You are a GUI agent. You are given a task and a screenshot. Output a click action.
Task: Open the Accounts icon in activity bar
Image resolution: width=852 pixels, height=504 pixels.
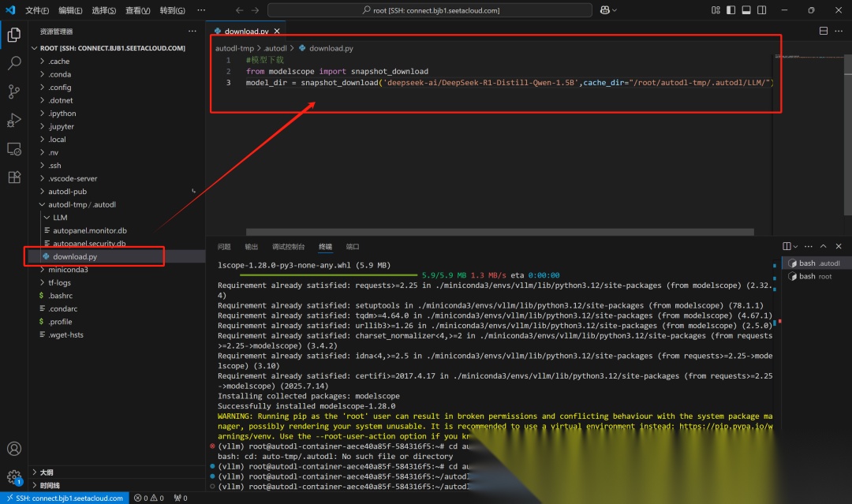click(x=14, y=449)
